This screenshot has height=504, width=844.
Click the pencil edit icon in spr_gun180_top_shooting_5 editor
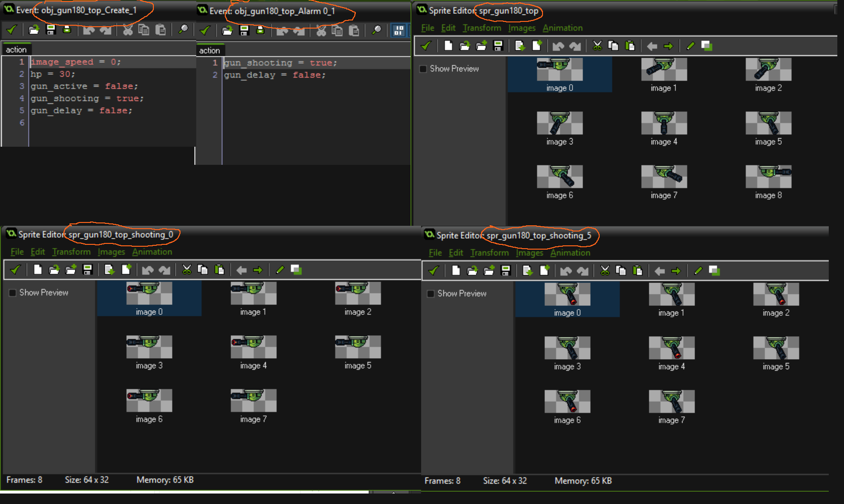698,271
